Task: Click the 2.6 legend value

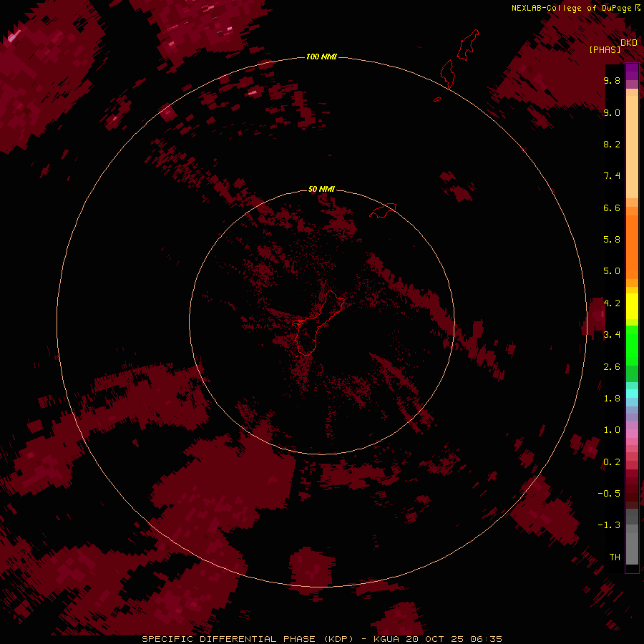Action: (612, 367)
